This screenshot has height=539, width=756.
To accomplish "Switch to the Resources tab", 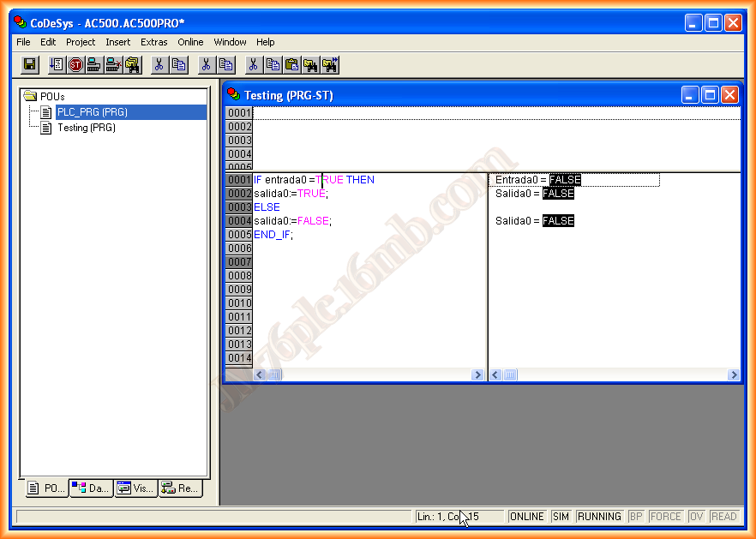I will click(x=180, y=488).
